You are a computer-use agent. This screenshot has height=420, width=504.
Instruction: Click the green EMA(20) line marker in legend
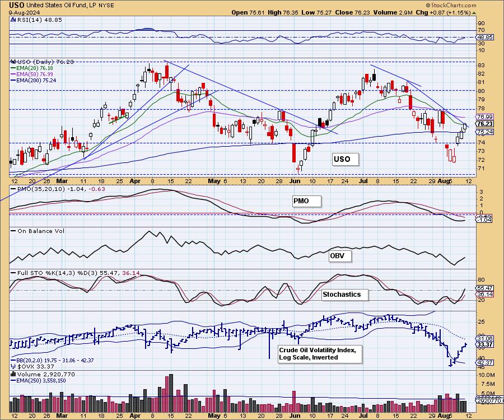tap(13, 68)
